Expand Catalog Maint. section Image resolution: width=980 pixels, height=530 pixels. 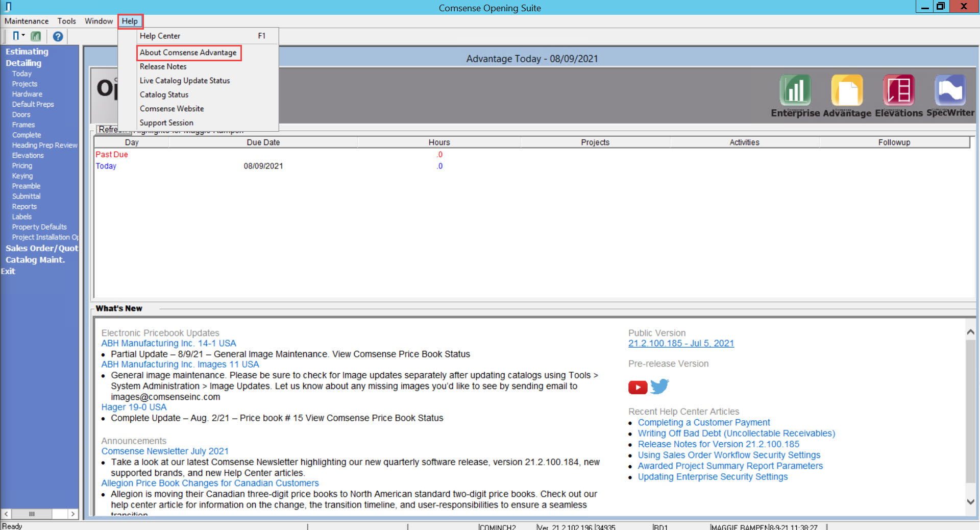pos(35,259)
